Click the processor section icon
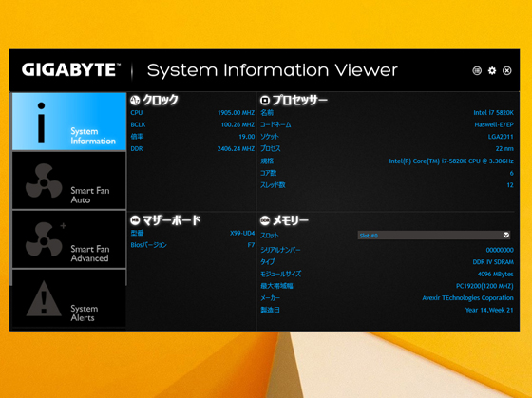Screen dimensions: 532x398 [x=265, y=100]
